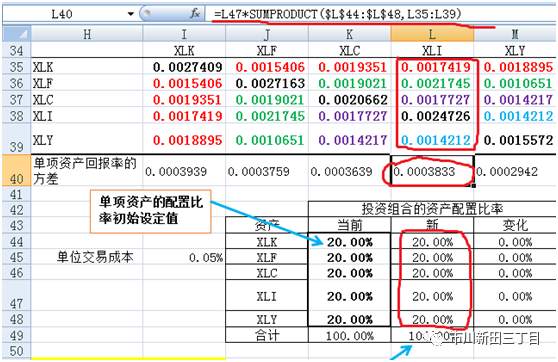Click XLK current allocation 20.00% cell
This screenshot has height=362, width=558.
[x=349, y=242]
